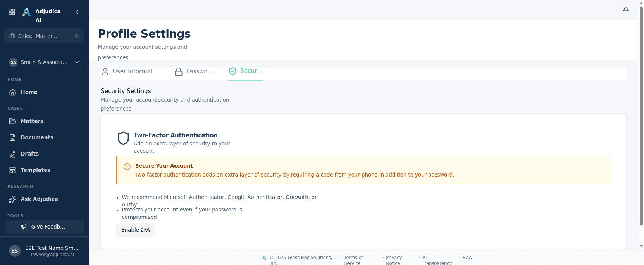
Task: Click the user icon on User Information tab
Action: coord(105,72)
